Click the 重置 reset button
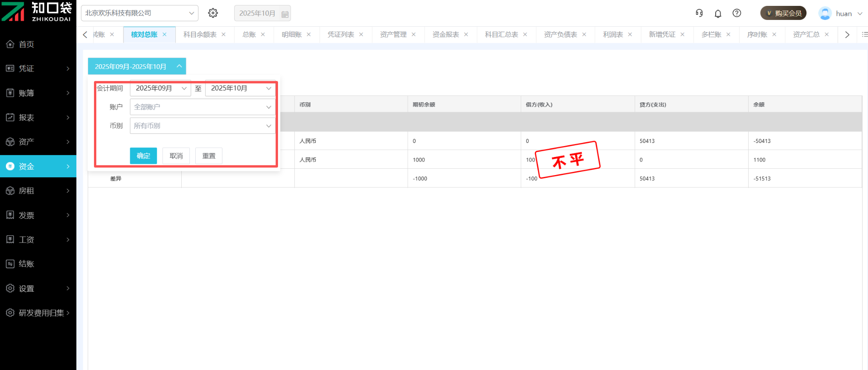Image resolution: width=868 pixels, height=370 pixels. coord(208,156)
